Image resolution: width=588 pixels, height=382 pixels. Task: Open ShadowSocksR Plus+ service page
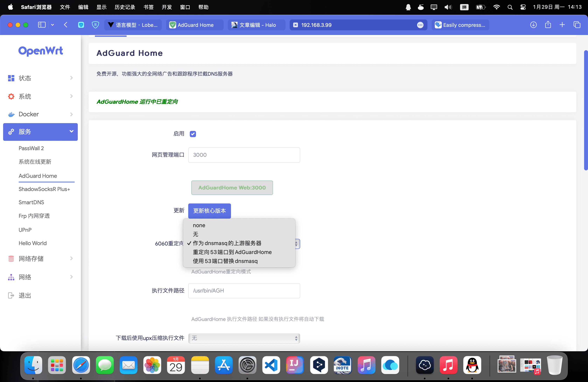point(44,189)
